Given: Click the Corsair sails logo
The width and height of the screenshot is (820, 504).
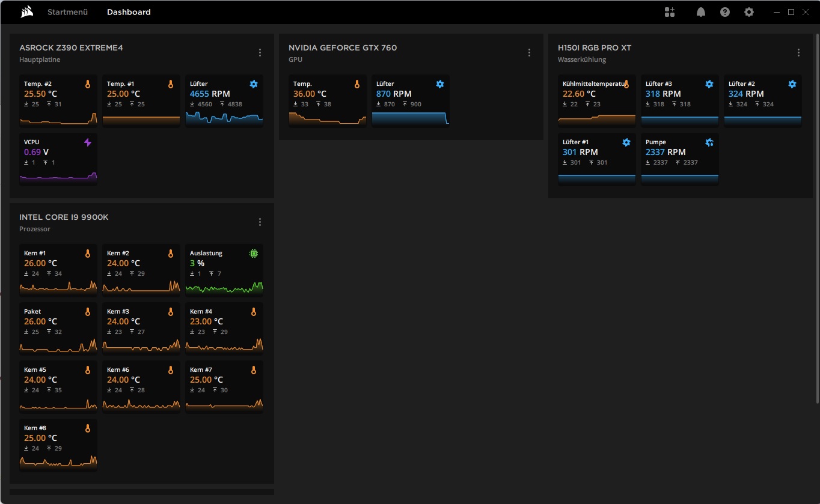Looking at the screenshot, I should (26, 12).
